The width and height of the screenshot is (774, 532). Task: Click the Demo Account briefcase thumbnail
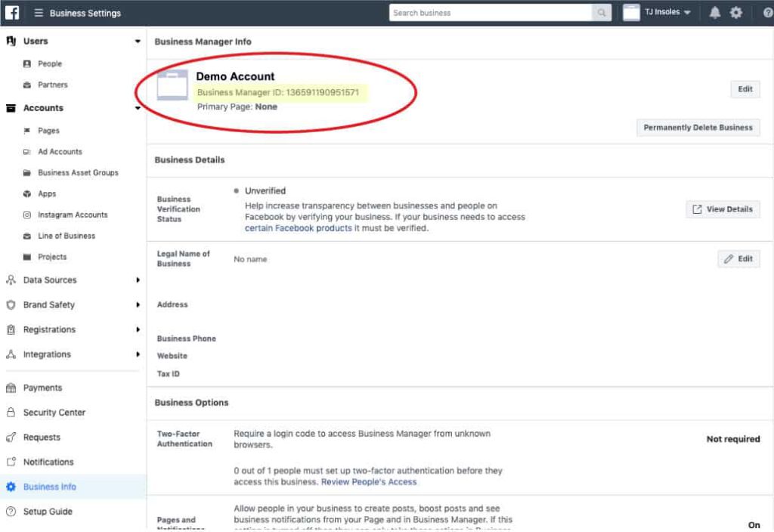click(172, 85)
